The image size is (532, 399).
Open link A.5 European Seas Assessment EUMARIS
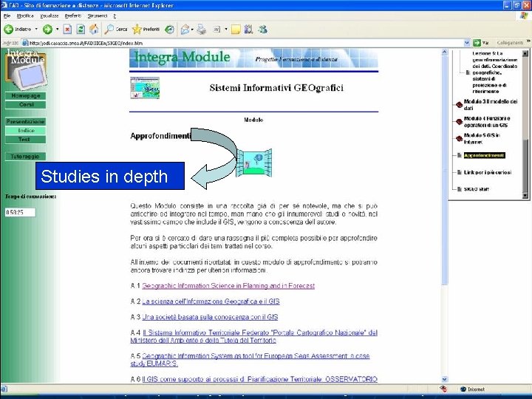click(x=250, y=360)
